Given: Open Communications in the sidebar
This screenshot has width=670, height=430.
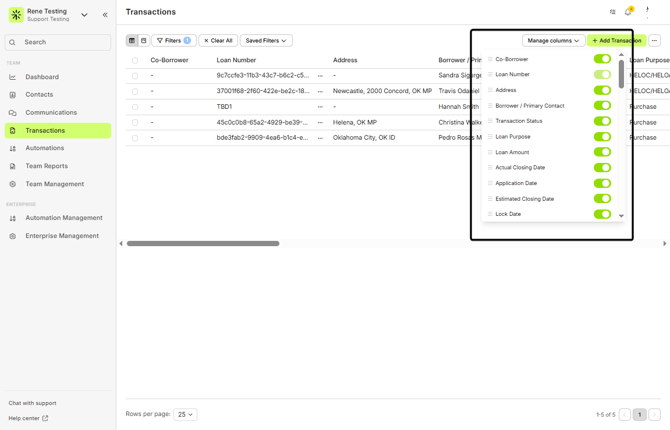Looking at the screenshot, I should point(51,113).
